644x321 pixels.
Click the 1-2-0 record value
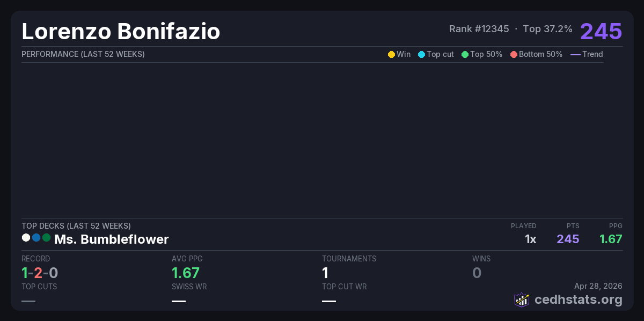click(40, 273)
